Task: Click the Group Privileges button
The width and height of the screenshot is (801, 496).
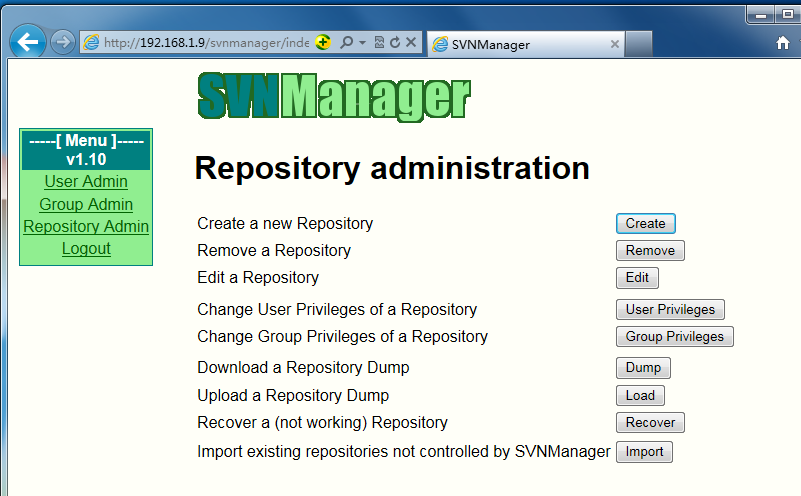Action: coord(675,337)
